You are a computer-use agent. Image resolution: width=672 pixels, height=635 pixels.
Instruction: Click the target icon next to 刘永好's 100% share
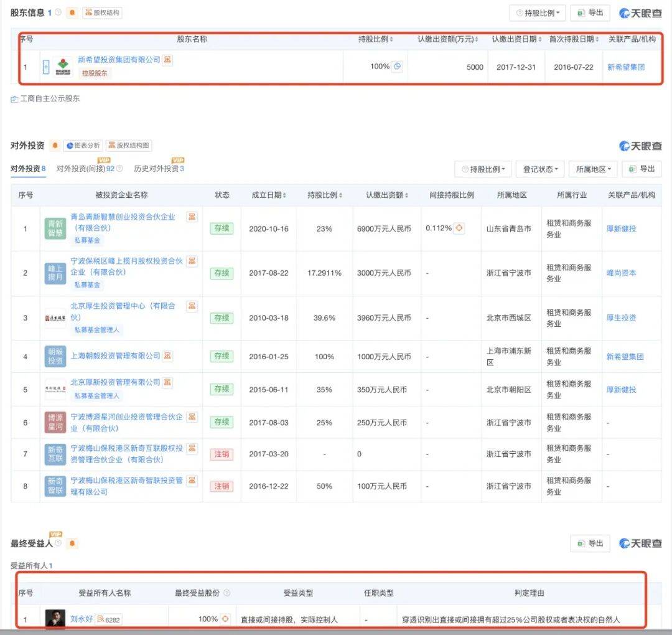(x=225, y=619)
